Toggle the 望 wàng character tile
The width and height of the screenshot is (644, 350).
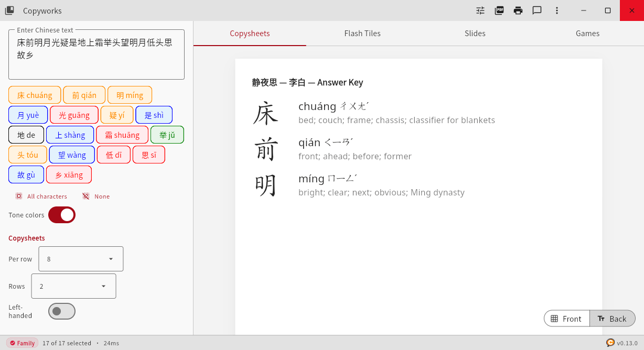coord(72,155)
